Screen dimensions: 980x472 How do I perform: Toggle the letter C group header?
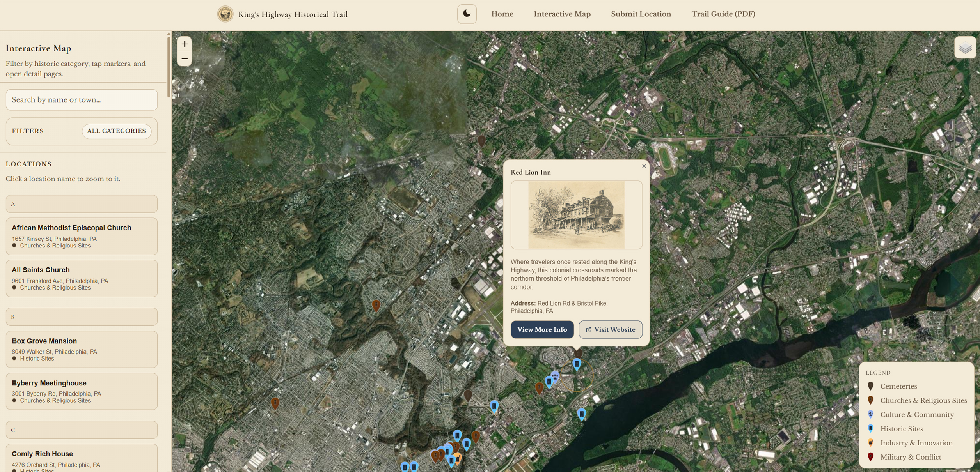click(82, 430)
